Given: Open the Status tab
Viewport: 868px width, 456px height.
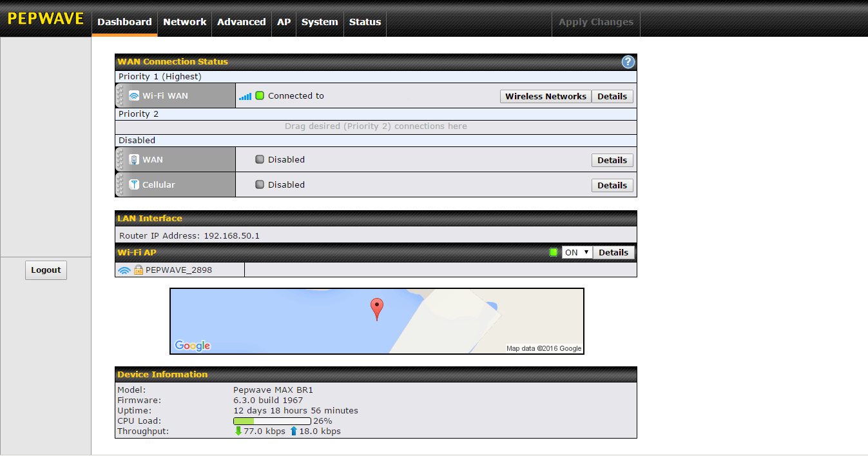Looking at the screenshot, I should (x=365, y=22).
